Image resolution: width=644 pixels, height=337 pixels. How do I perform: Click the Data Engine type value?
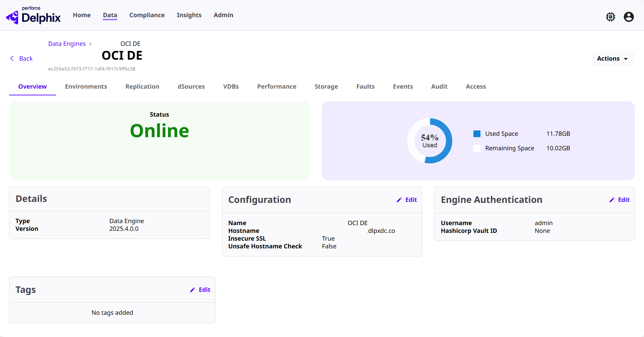[126, 221]
